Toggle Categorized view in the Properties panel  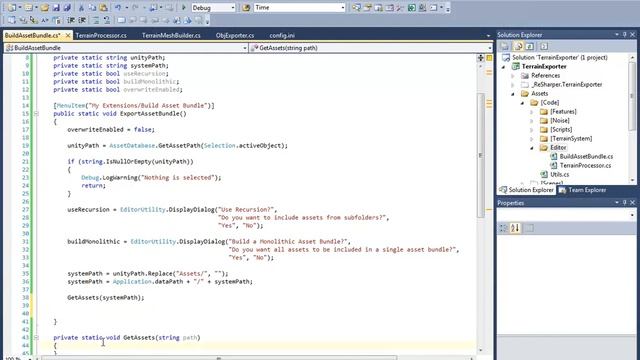pyautogui.click(x=504, y=228)
